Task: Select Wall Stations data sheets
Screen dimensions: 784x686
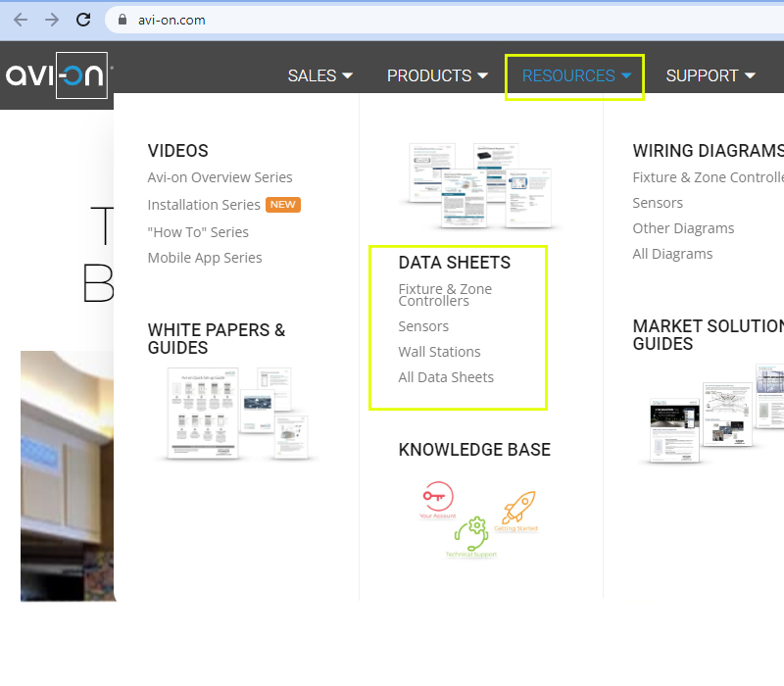Action: pos(439,352)
